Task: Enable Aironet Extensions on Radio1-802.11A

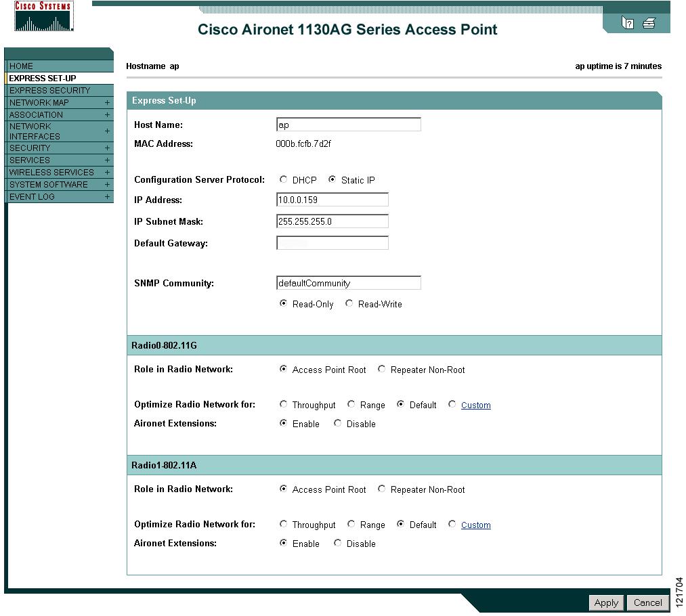Action: (x=284, y=542)
